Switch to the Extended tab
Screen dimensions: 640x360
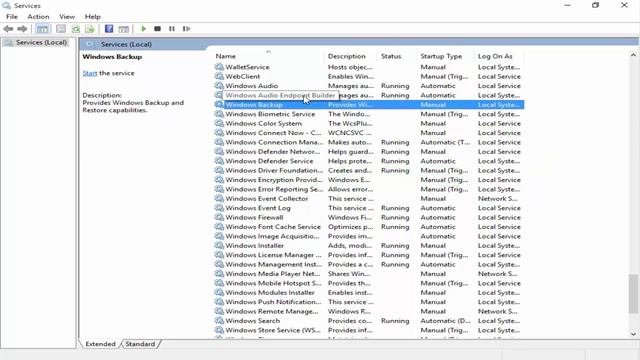pos(100,344)
